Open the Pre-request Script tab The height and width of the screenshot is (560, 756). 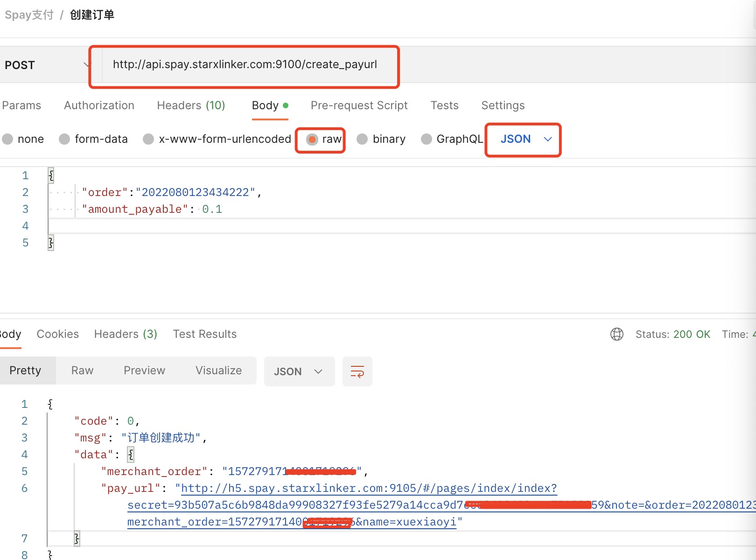click(x=359, y=105)
